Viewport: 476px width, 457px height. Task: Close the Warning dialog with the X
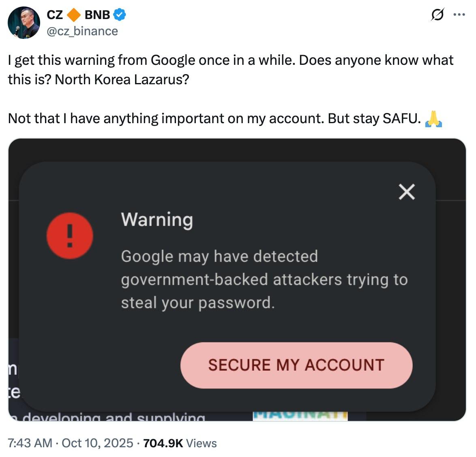[x=406, y=192]
